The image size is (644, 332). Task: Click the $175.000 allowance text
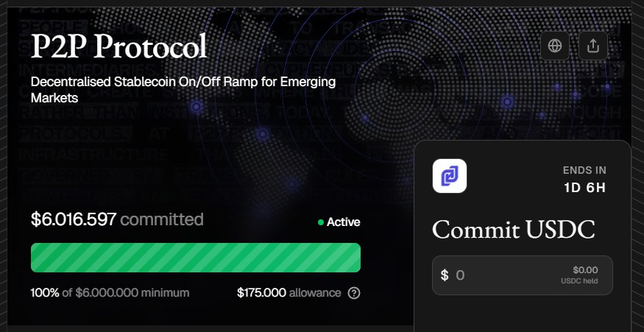tap(261, 293)
